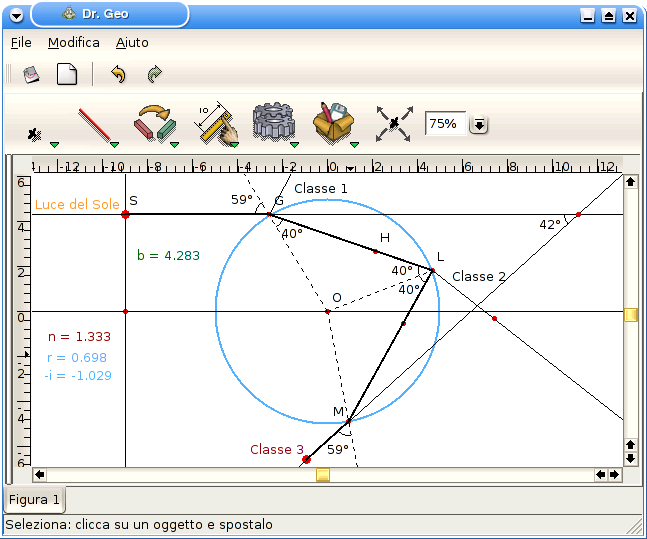Image resolution: width=647 pixels, height=539 pixels.
Task: Open the Aiuto menu
Action: (132, 43)
